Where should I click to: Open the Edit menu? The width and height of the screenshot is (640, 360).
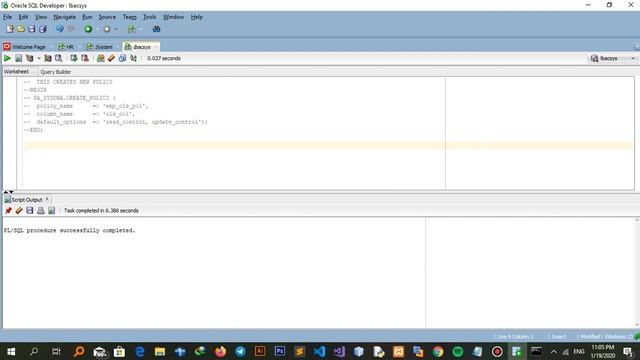tap(23, 17)
